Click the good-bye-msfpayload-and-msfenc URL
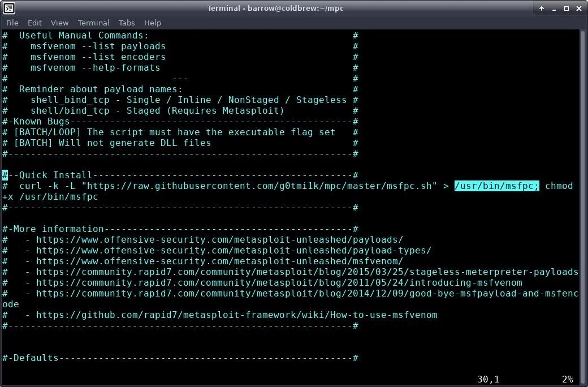 tap(307, 294)
